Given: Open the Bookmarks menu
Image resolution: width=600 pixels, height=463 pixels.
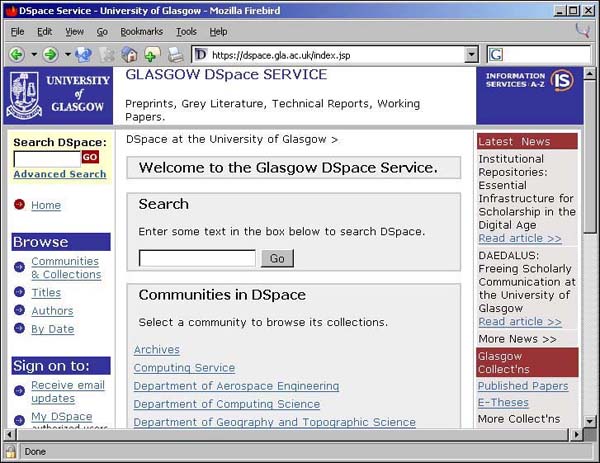Looking at the screenshot, I should [x=142, y=32].
